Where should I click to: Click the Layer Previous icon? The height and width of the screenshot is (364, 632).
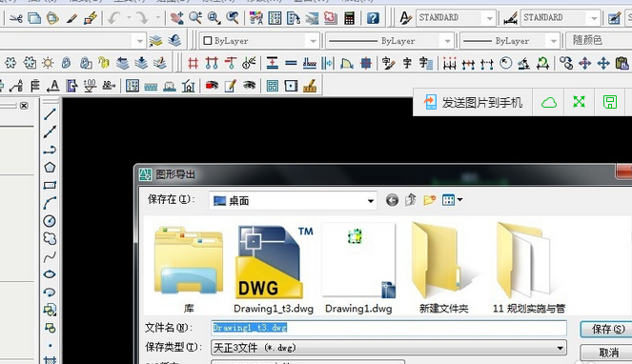[174, 41]
